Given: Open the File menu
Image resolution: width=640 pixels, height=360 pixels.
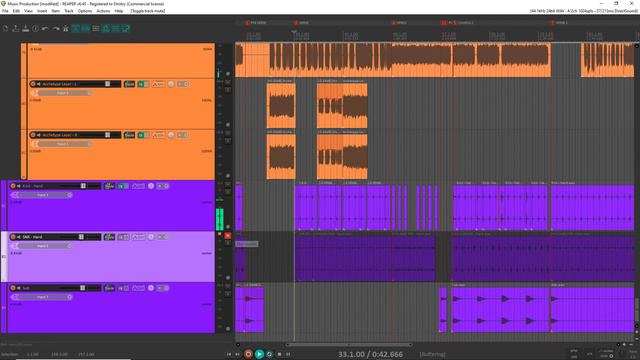Looking at the screenshot, I should pos(5,11).
